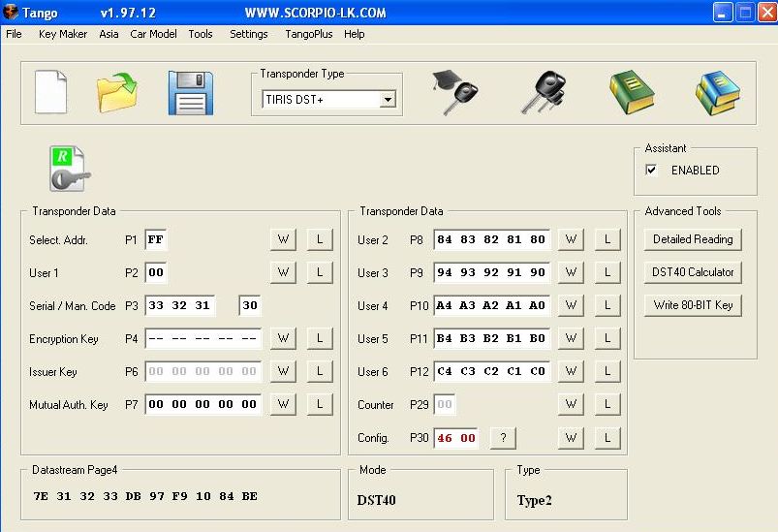Lock User 4 page P10

(x=607, y=305)
